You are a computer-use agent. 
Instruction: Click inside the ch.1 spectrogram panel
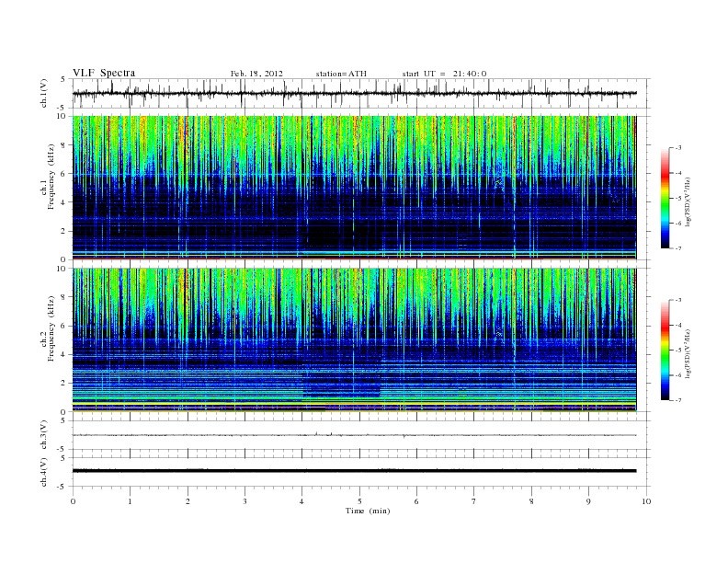[354, 188]
